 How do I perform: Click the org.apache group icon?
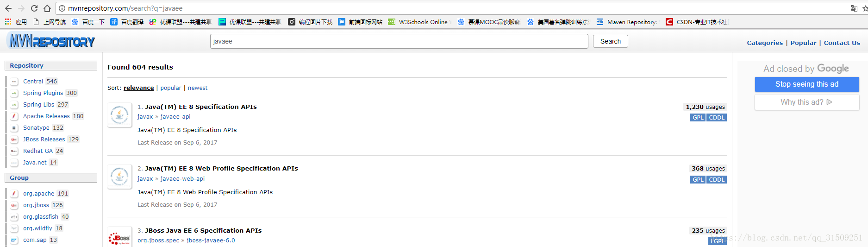tap(14, 194)
